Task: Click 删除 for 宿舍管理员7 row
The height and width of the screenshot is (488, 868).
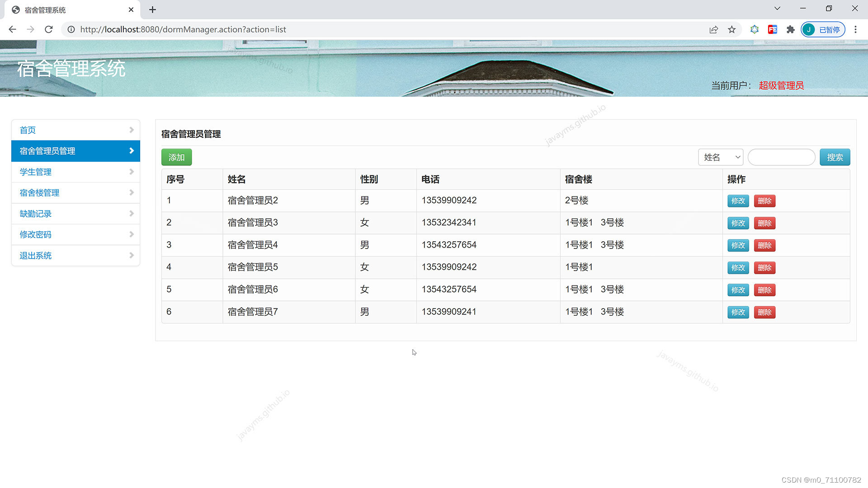Action: [764, 312]
